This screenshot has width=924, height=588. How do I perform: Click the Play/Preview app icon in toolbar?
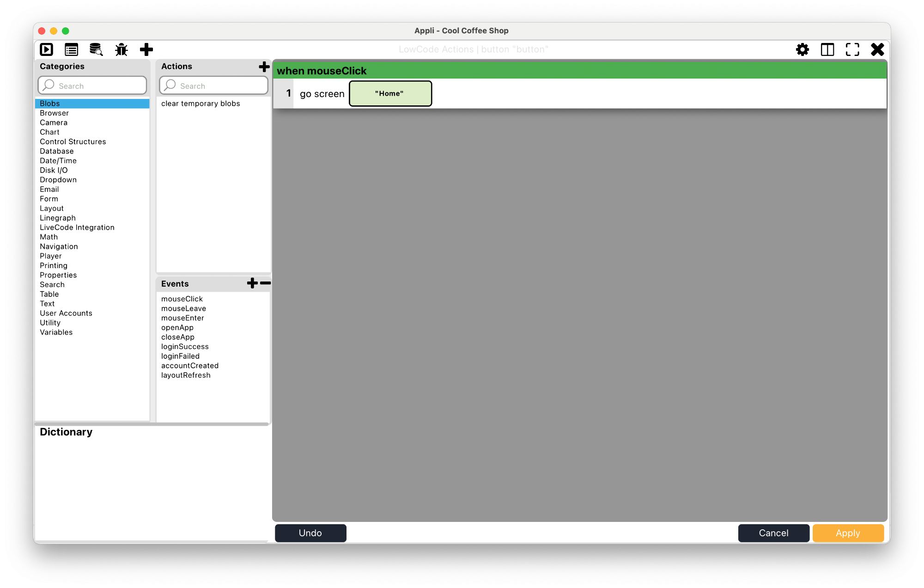(47, 49)
